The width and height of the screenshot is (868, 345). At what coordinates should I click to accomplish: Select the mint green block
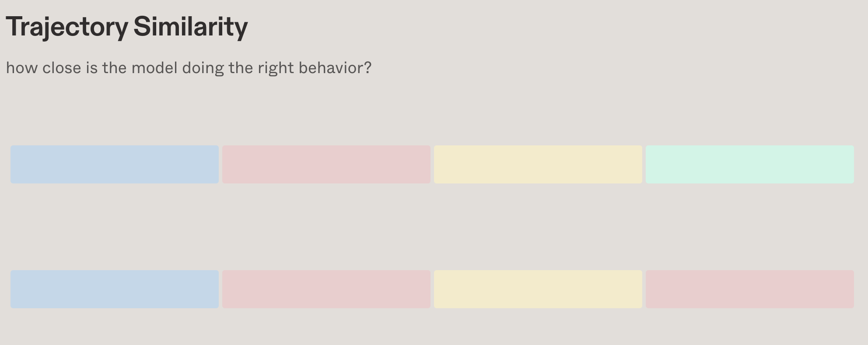click(750, 165)
